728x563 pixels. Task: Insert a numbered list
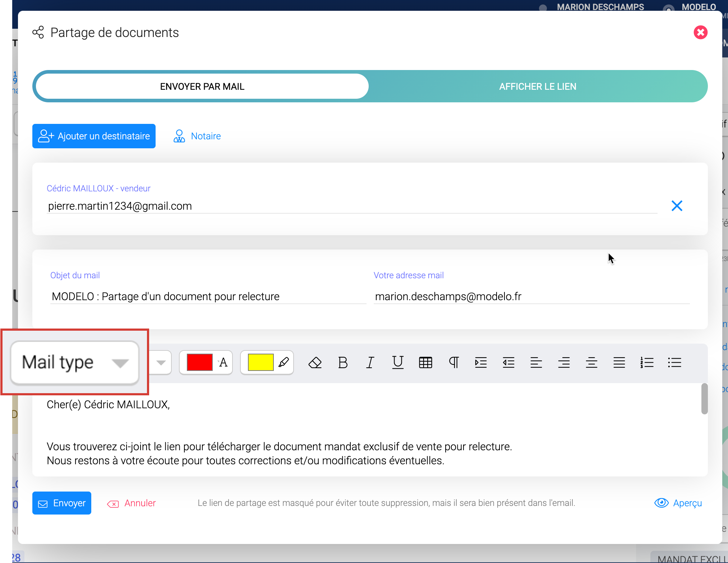647,363
